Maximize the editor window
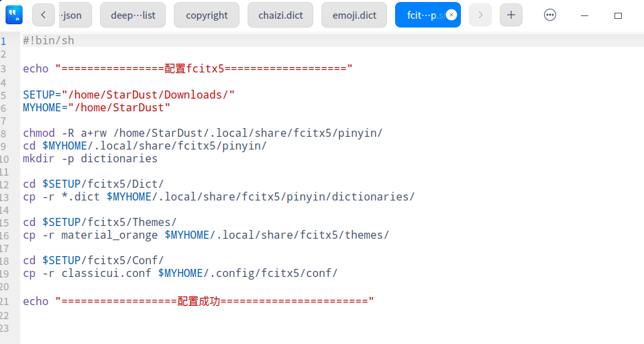This screenshot has width=644, height=344. tap(618, 15)
